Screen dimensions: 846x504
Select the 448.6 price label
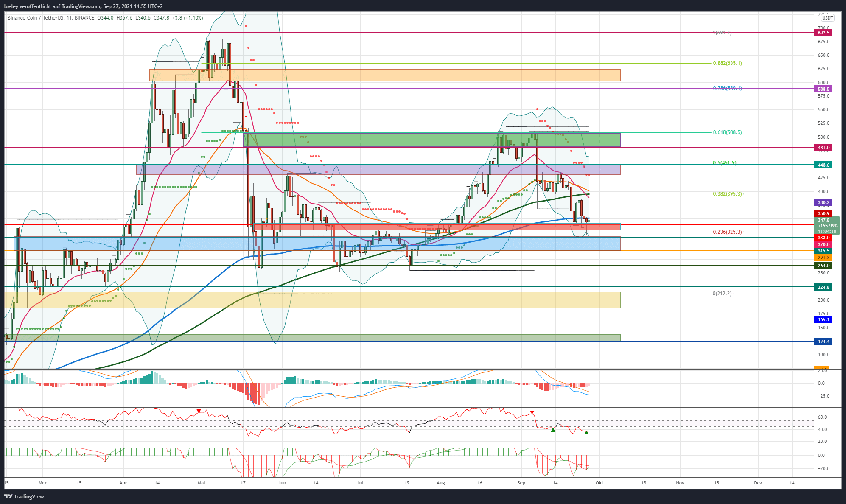tap(823, 165)
